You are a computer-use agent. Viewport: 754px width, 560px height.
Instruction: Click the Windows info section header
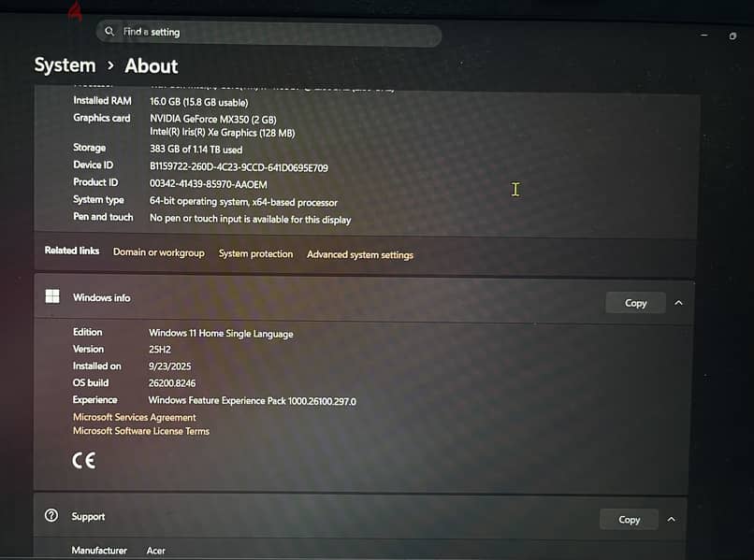pos(364,299)
